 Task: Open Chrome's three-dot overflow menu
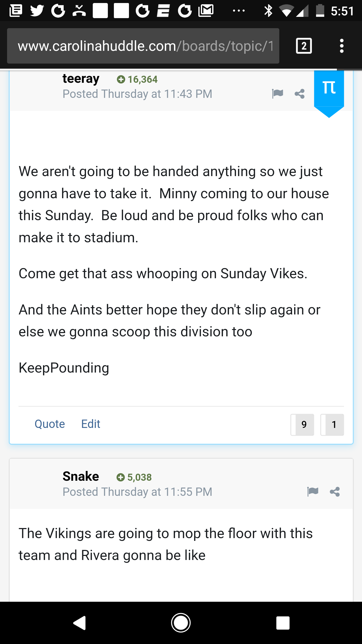341,46
